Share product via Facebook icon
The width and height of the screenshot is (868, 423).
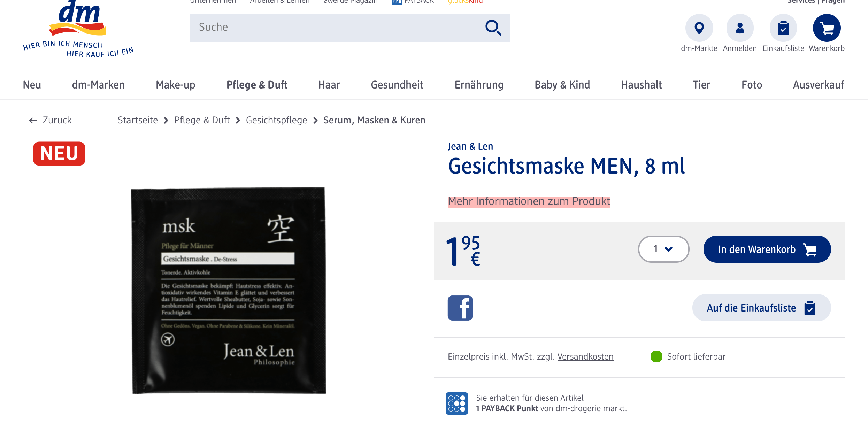(460, 308)
